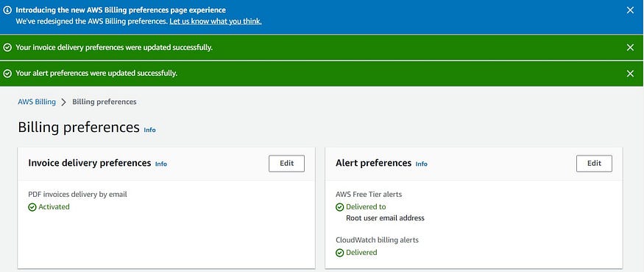Click the 'Alert preferences' heading
This screenshot has height=272, width=644.
pos(374,163)
